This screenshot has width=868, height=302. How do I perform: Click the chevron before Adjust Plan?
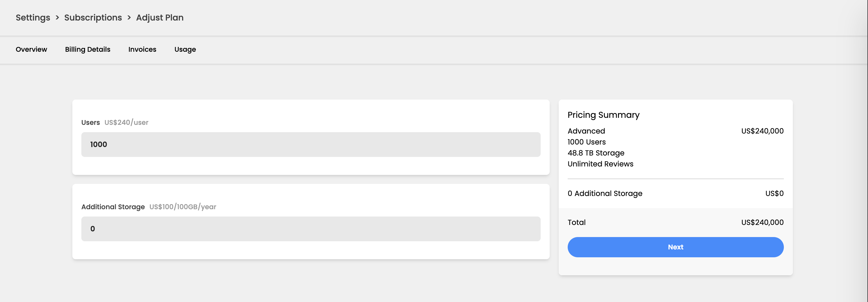coord(129,17)
